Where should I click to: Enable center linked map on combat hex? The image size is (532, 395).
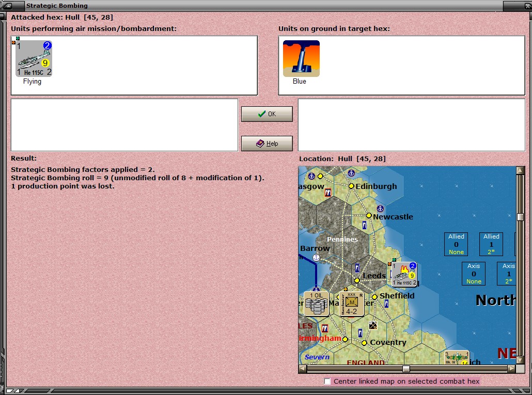point(327,382)
